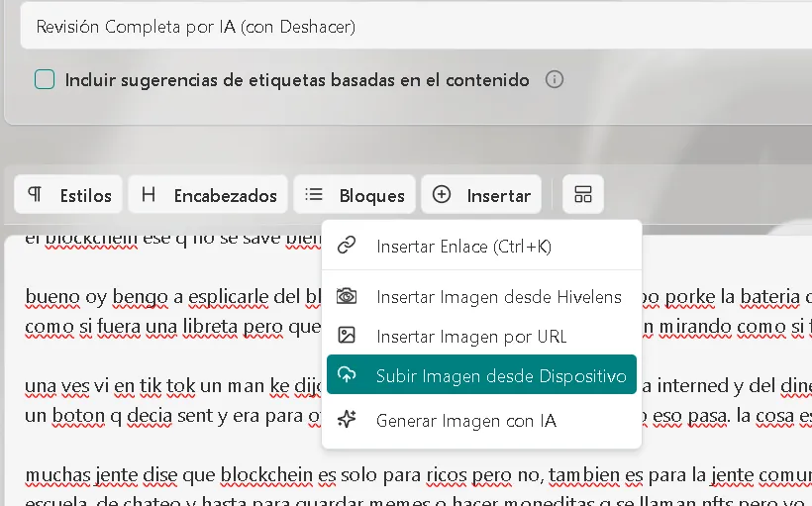Click the AI sparkles icon
The height and width of the screenshot is (506, 812).
pyautogui.click(x=347, y=419)
